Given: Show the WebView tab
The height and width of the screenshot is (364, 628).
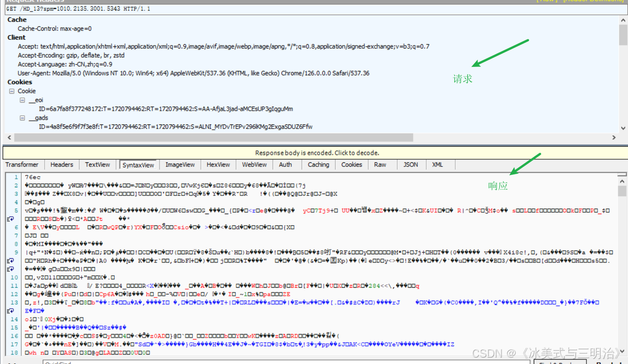Looking at the screenshot, I should (254, 165).
